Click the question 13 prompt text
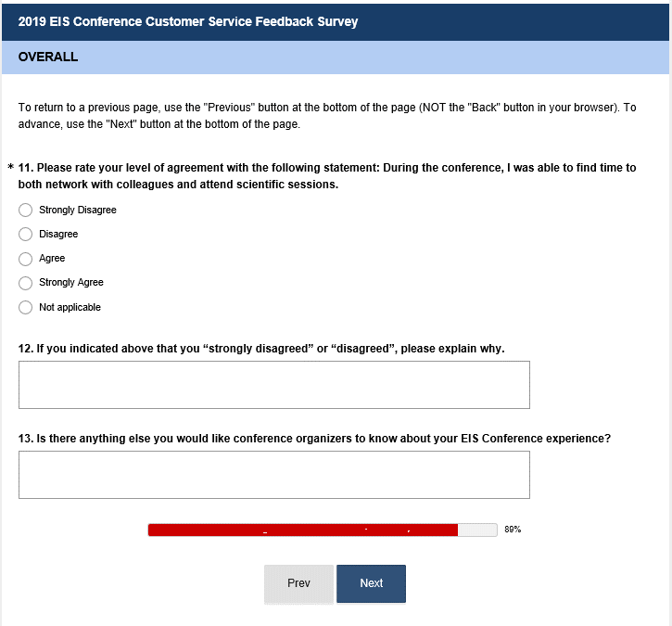The image size is (672, 626). (315, 439)
